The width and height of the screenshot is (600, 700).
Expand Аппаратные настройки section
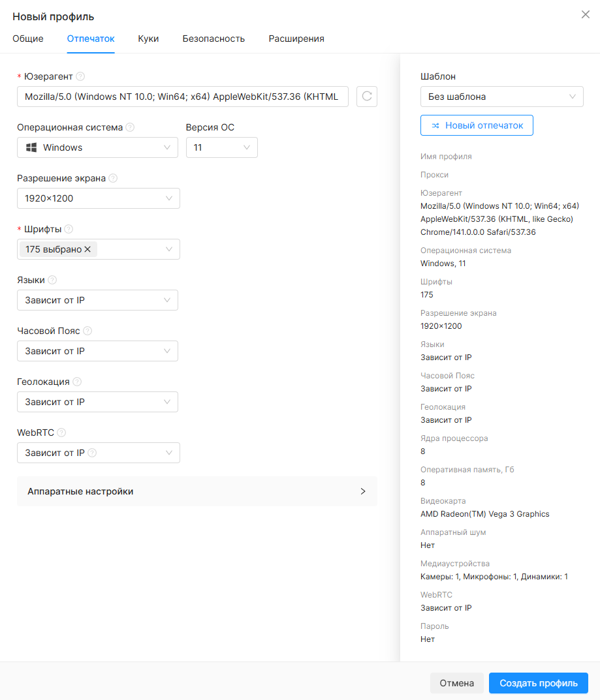point(197,491)
